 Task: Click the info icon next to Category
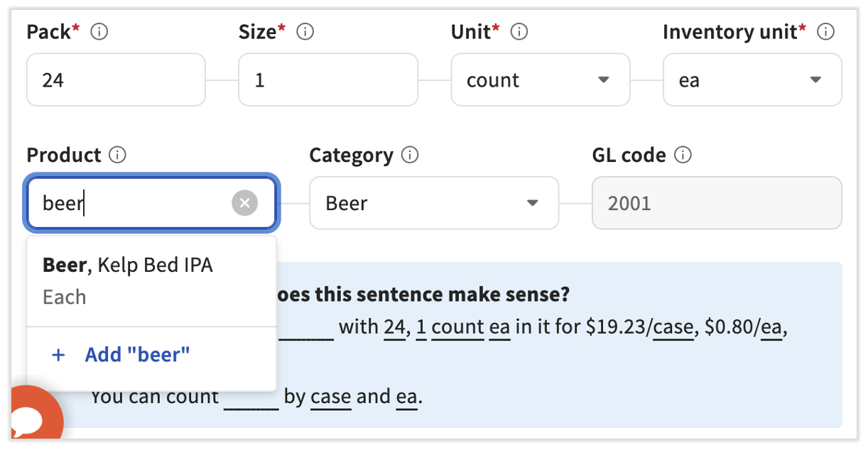[409, 155]
